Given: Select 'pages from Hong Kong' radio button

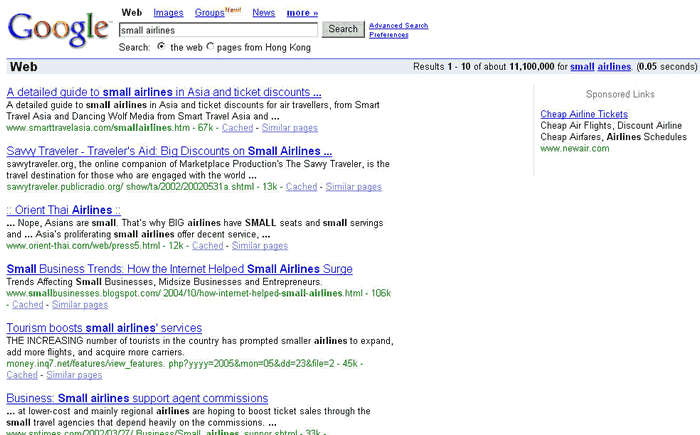Looking at the screenshot, I should click(210, 47).
